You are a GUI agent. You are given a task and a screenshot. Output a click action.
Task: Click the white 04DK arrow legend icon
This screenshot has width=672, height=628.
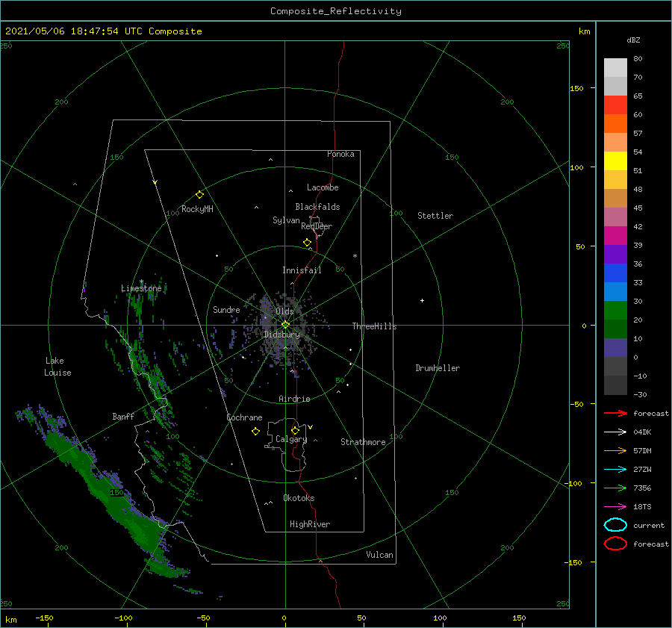click(615, 432)
